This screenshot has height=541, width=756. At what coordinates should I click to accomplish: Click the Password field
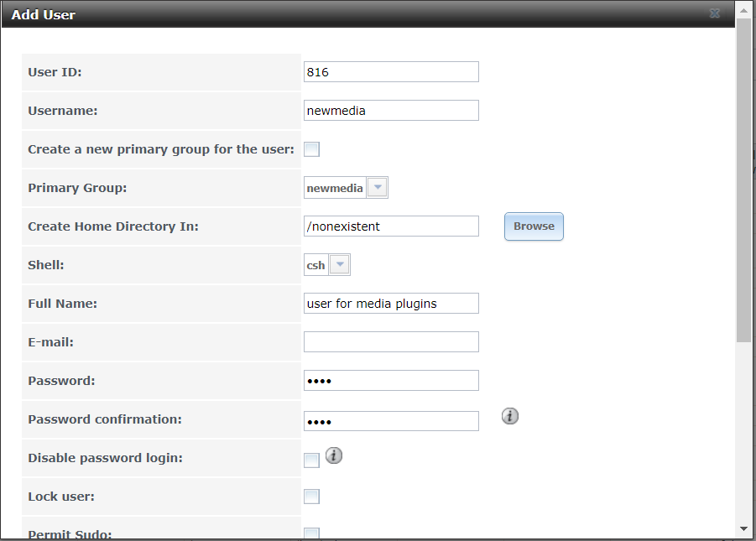tap(391, 381)
